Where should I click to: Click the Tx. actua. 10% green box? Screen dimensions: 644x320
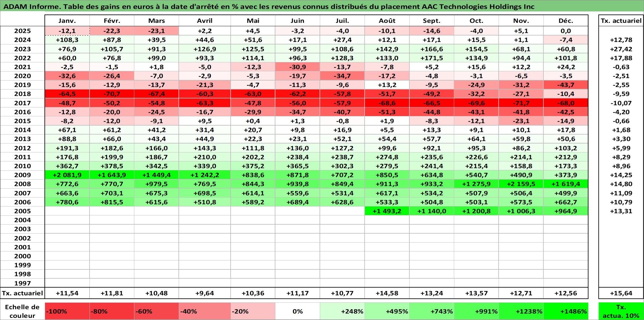click(x=621, y=311)
